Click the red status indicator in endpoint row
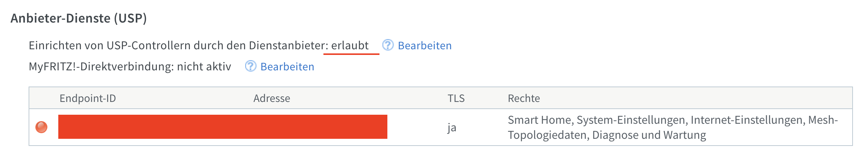868x164 pixels. [41, 127]
